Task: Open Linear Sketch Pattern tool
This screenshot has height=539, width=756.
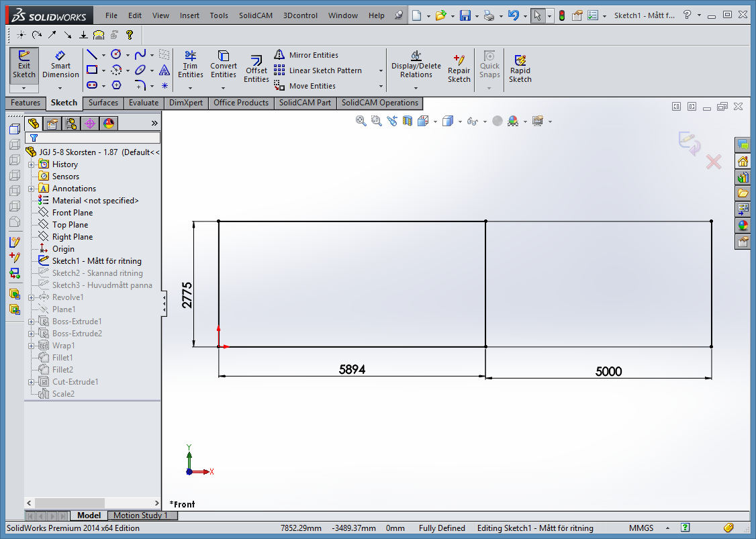Action: click(x=318, y=70)
